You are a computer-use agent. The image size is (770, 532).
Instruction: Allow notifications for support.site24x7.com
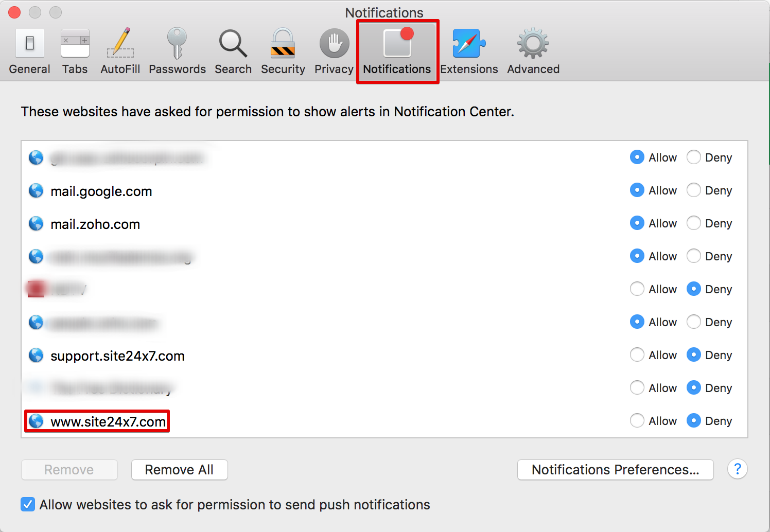coord(637,355)
